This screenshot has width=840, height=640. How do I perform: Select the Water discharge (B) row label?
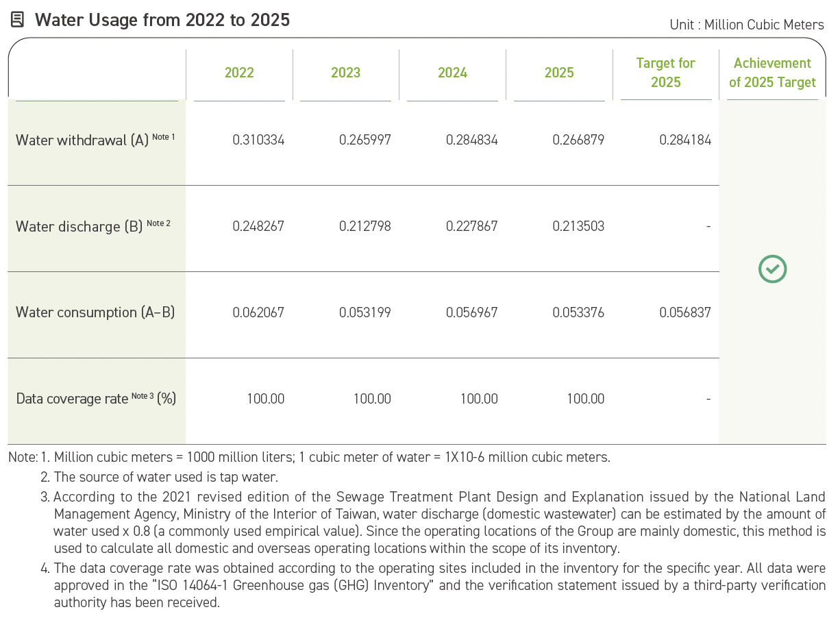tap(92, 226)
